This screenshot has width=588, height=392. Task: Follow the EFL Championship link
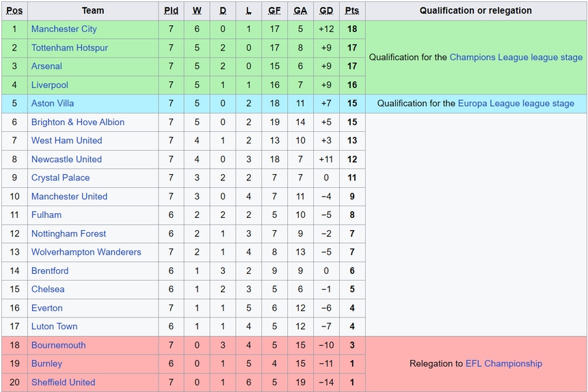(504, 364)
